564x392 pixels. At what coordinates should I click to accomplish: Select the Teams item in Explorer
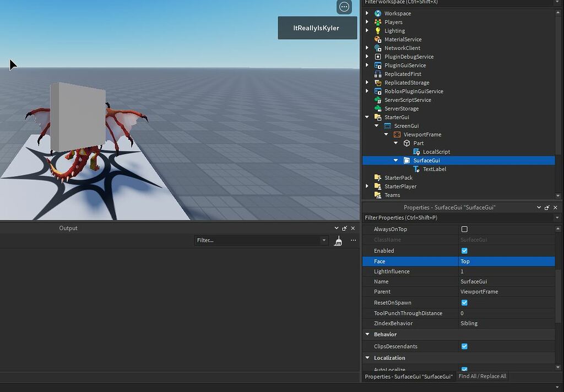[392, 195]
